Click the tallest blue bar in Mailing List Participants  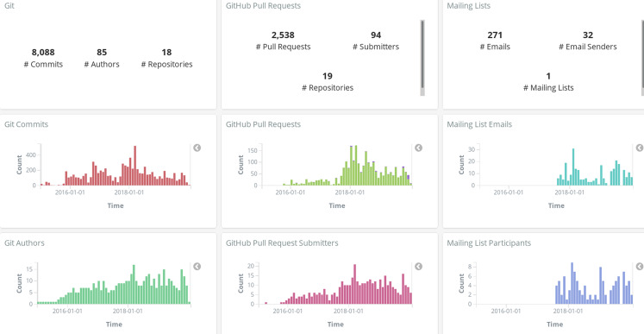click(572, 283)
